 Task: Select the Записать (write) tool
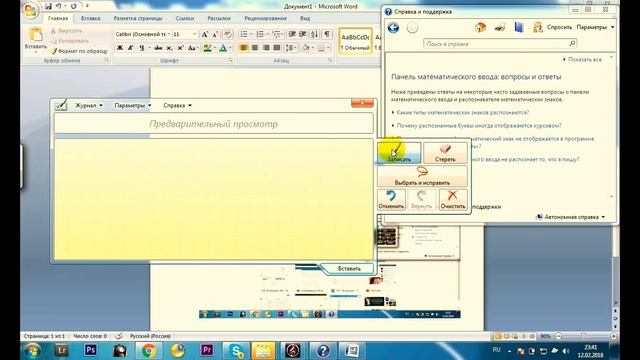click(399, 153)
